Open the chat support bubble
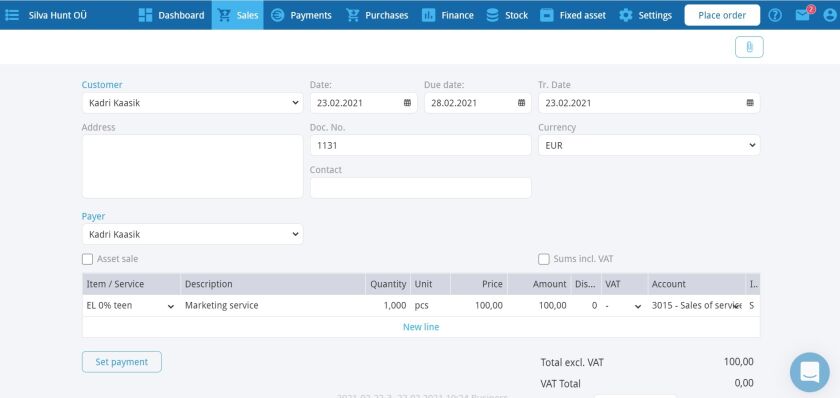The height and width of the screenshot is (398, 840). [809, 372]
